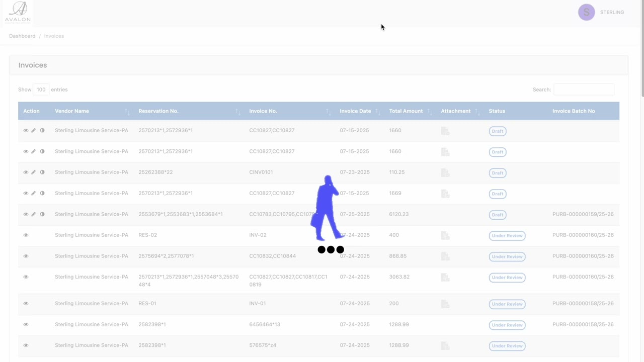Sort by Reservation No. column
644x362 pixels.
click(189, 111)
